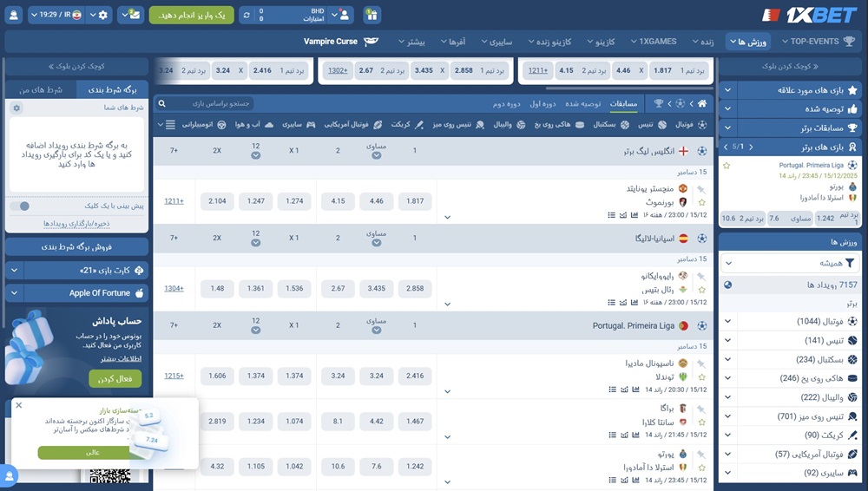
Task: Select the Matches tab in filter bar
Action: pos(623,103)
